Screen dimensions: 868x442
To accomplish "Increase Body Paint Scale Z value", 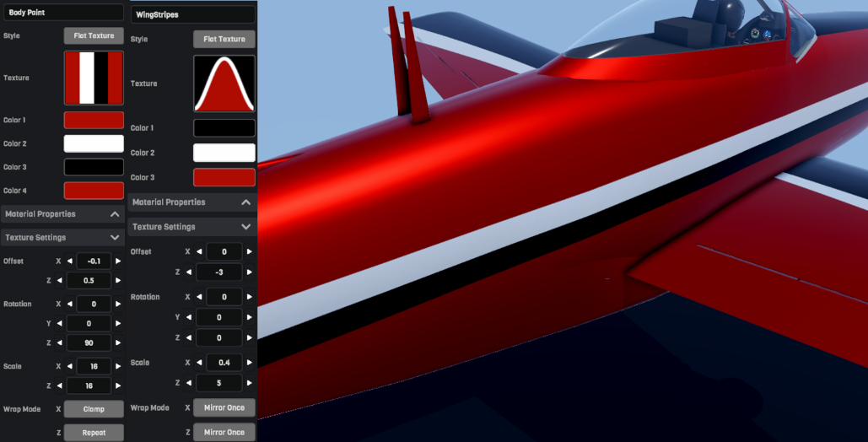I will coord(118,385).
